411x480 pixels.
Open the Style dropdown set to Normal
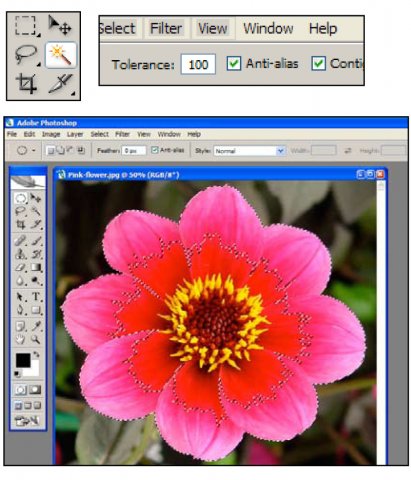click(x=249, y=151)
